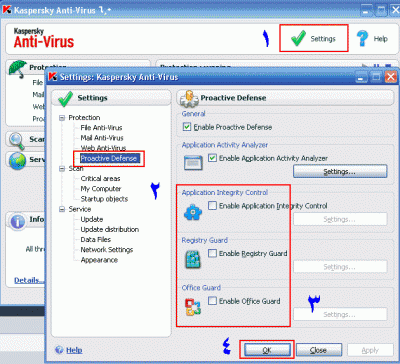
Task: Uncheck Enable Proactive Defense
Action: [x=187, y=127]
